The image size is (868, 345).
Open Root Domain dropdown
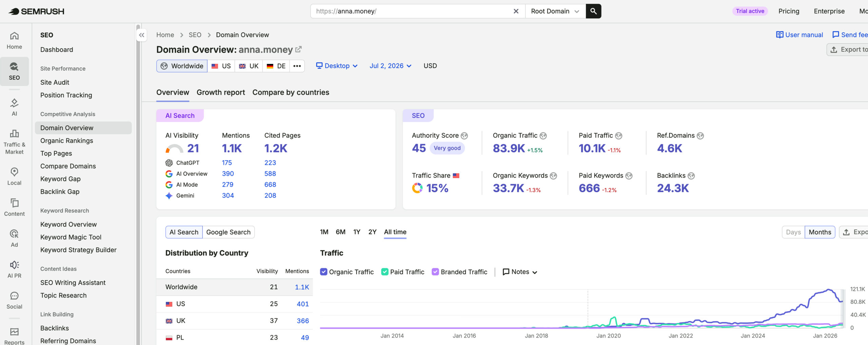pyautogui.click(x=555, y=11)
